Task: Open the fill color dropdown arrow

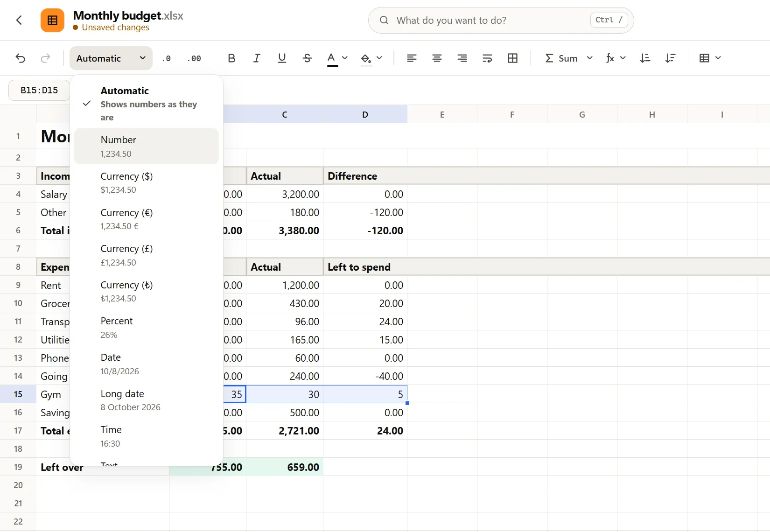Action: [379, 58]
